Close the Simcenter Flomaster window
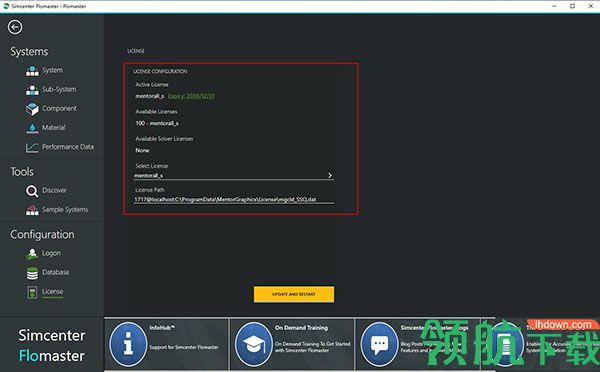 click(x=590, y=6)
